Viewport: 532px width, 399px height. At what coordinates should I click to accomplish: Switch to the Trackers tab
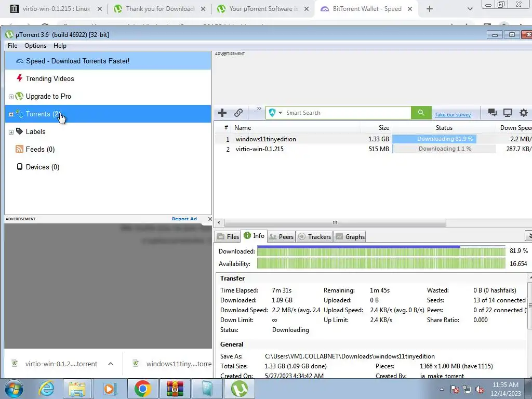click(314, 236)
